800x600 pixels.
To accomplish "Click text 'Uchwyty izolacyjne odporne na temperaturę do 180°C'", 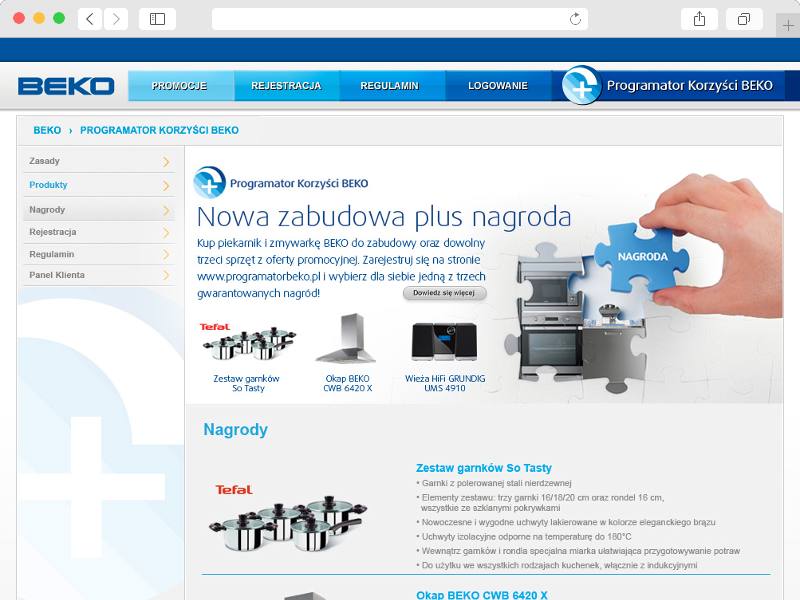I will coord(527,537).
